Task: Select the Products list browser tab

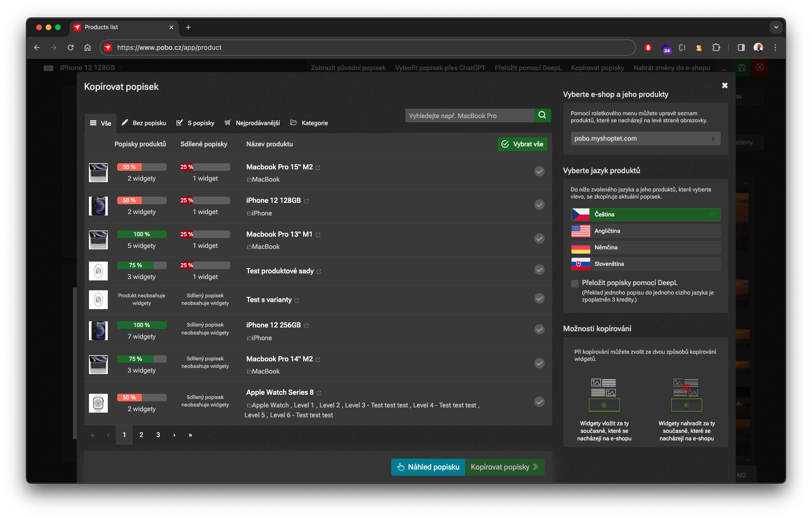Action: pyautogui.click(x=124, y=27)
